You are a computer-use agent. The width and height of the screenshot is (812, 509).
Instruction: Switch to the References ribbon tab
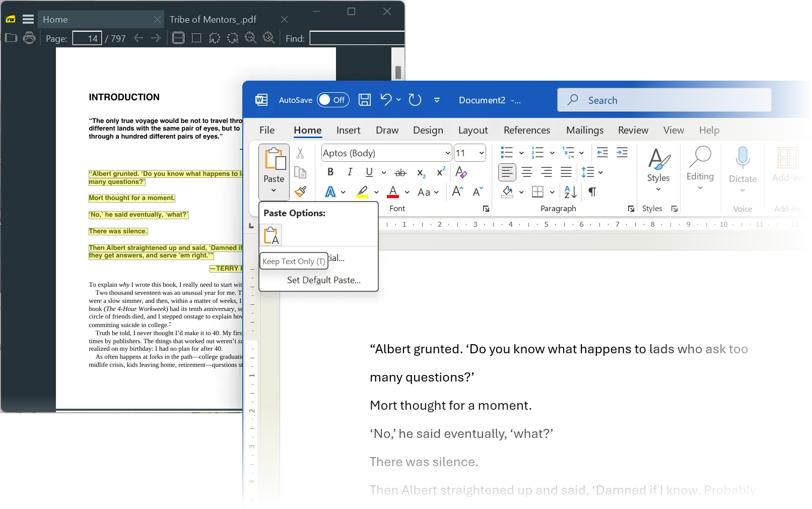[526, 130]
